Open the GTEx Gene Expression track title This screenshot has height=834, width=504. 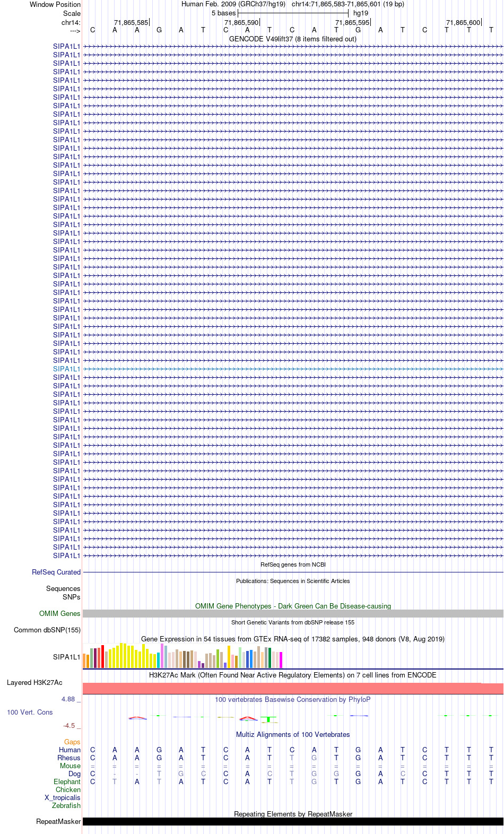293,639
